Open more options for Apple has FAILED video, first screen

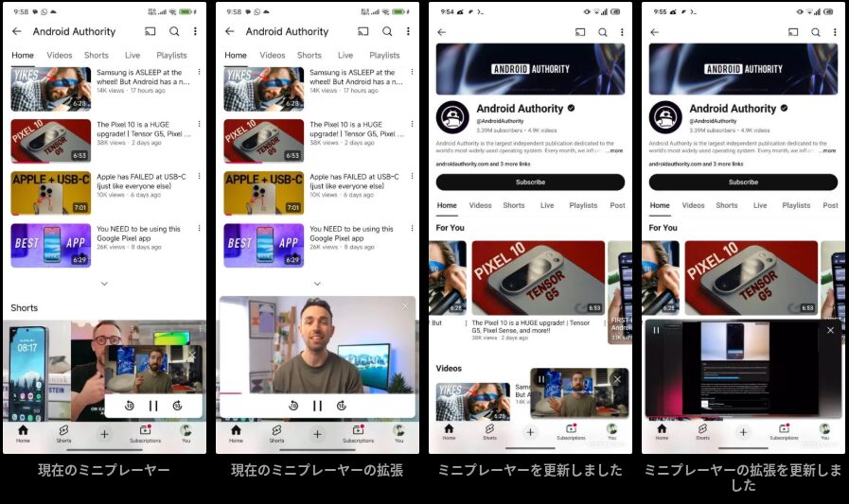(200, 176)
